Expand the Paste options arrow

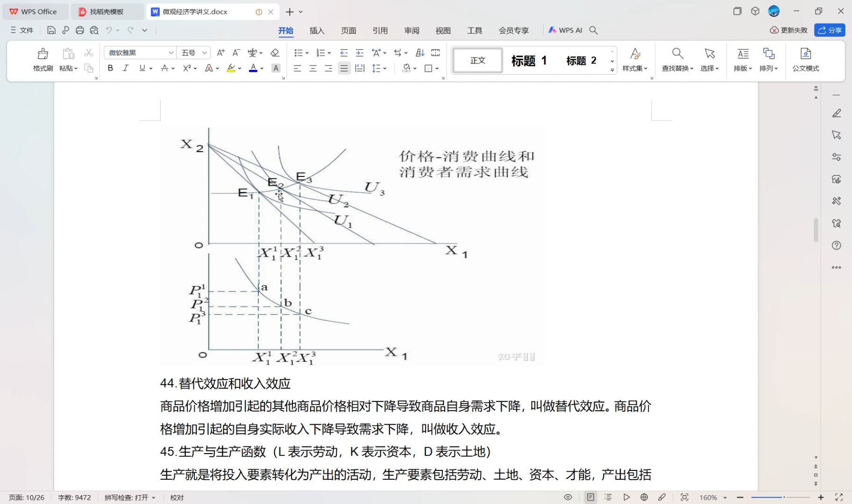pyautogui.click(x=76, y=69)
